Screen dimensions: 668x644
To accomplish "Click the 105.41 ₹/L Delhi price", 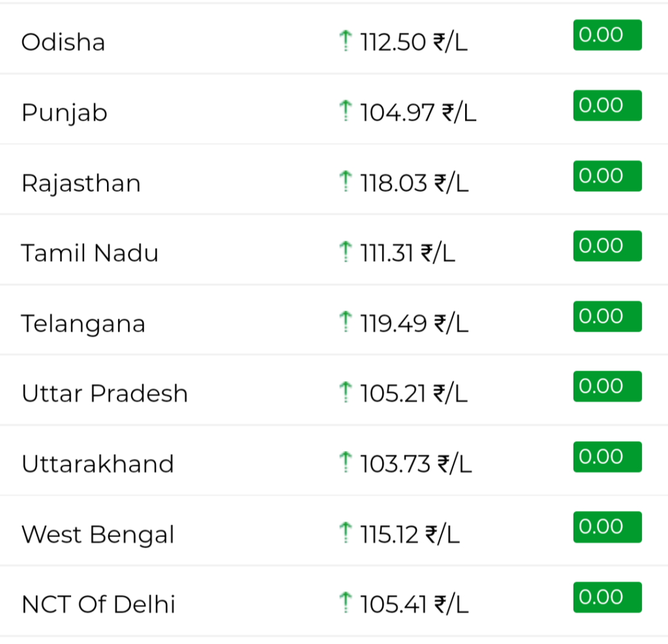I will click(x=414, y=604).
